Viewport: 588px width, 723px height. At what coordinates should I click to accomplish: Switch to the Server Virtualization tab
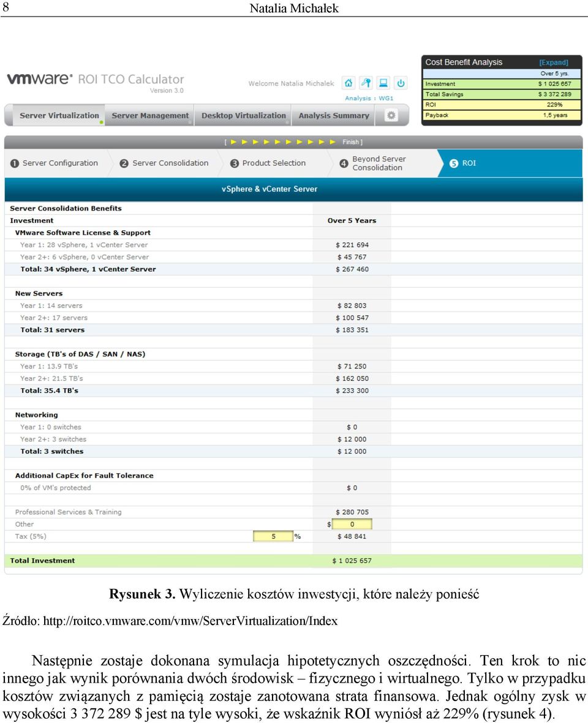point(59,116)
